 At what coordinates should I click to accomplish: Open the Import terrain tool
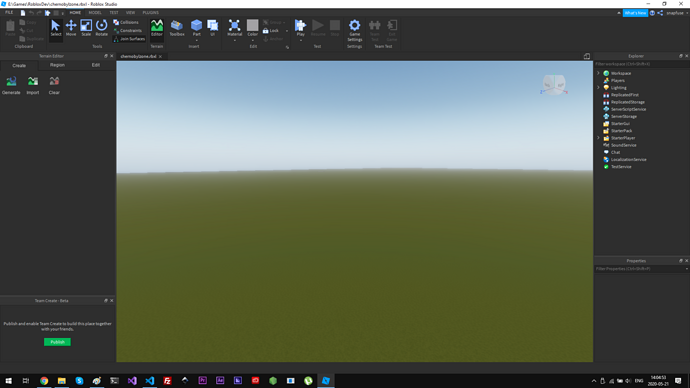(x=33, y=85)
